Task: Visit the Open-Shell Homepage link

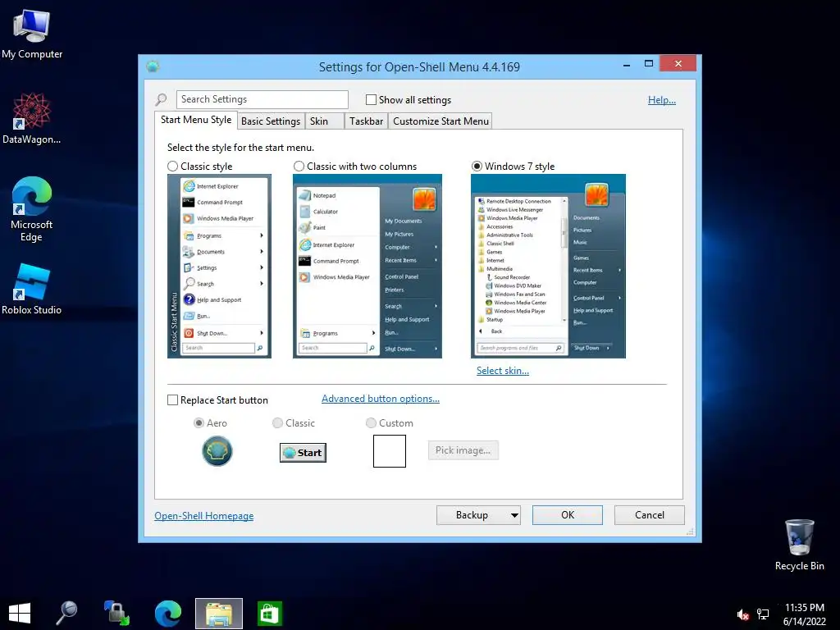Action: [x=204, y=516]
